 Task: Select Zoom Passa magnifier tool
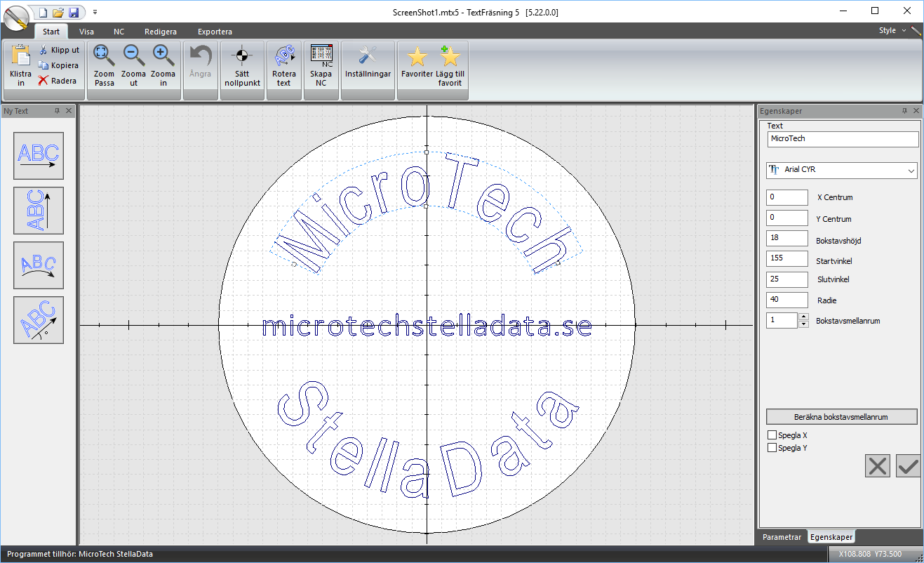pos(104,65)
